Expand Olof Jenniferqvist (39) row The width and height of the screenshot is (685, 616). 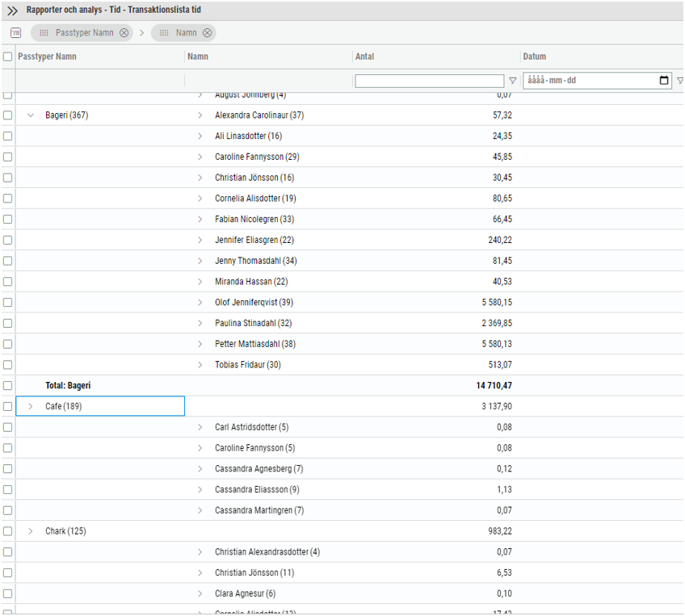200,303
